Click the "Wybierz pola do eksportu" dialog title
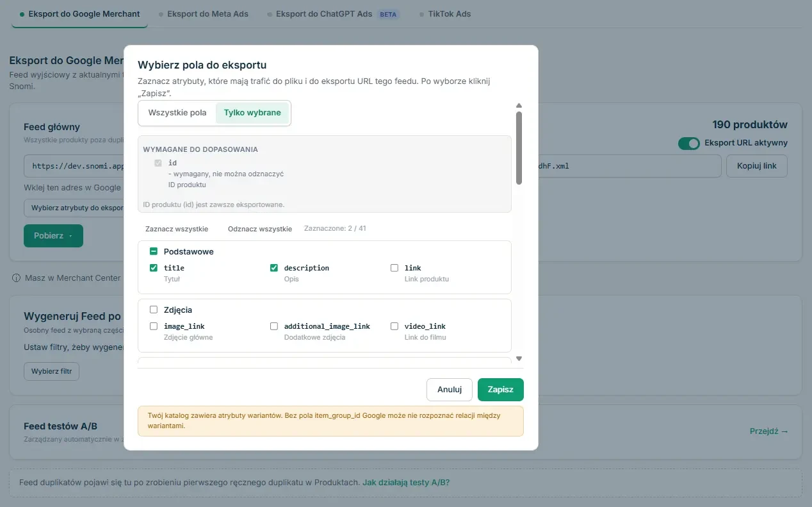The height and width of the screenshot is (507, 812). tap(202, 65)
